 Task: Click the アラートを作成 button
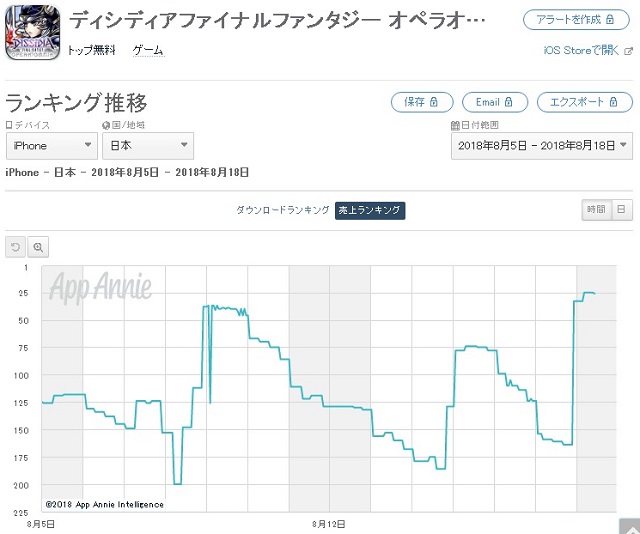coord(576,20)
